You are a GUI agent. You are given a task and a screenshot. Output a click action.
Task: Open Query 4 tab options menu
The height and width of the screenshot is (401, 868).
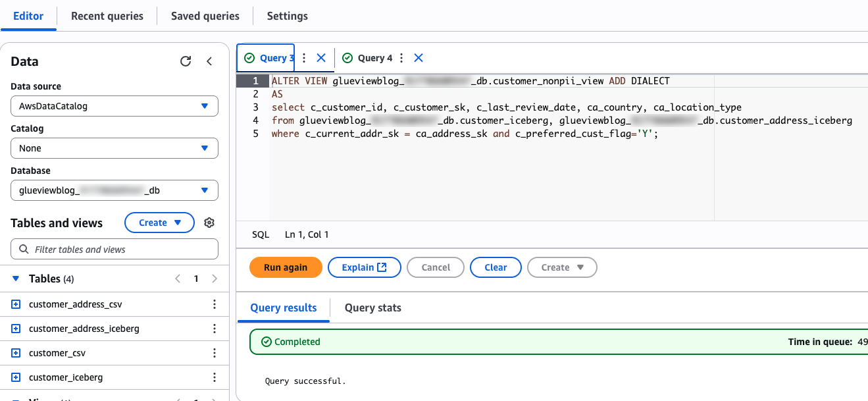click(401, 58)
